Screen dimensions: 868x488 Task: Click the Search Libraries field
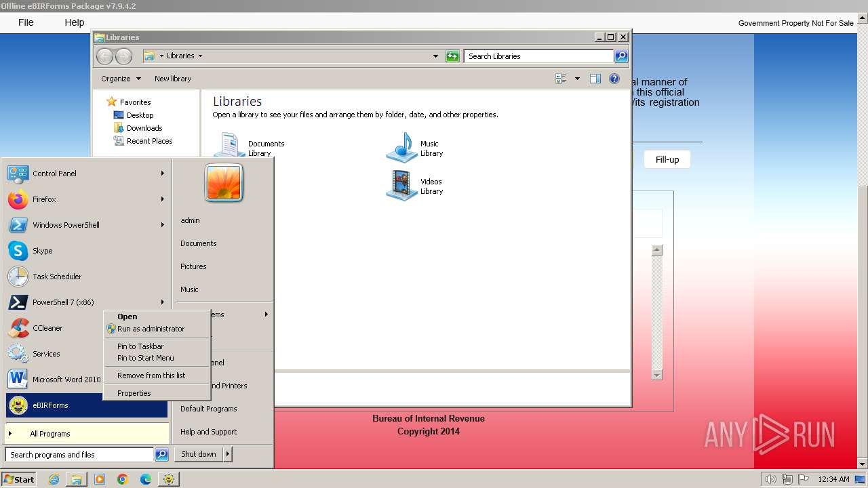[539, 56]
